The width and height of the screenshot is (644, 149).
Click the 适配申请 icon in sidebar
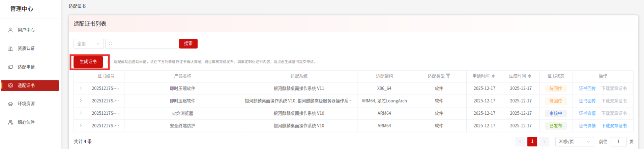coord(10,67)
